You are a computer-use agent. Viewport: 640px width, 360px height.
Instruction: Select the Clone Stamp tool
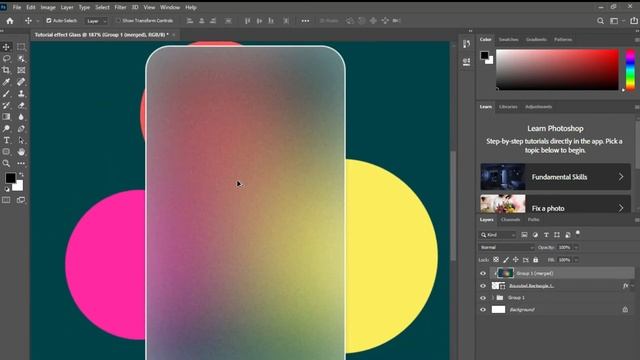pos(21,93)
